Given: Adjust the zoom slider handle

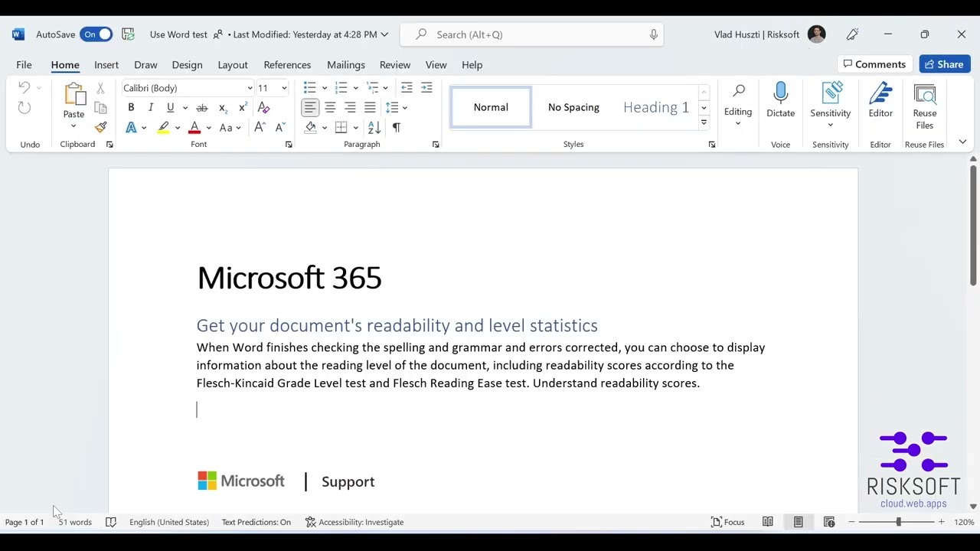Looking at the screenshot, I should [898, 522].
